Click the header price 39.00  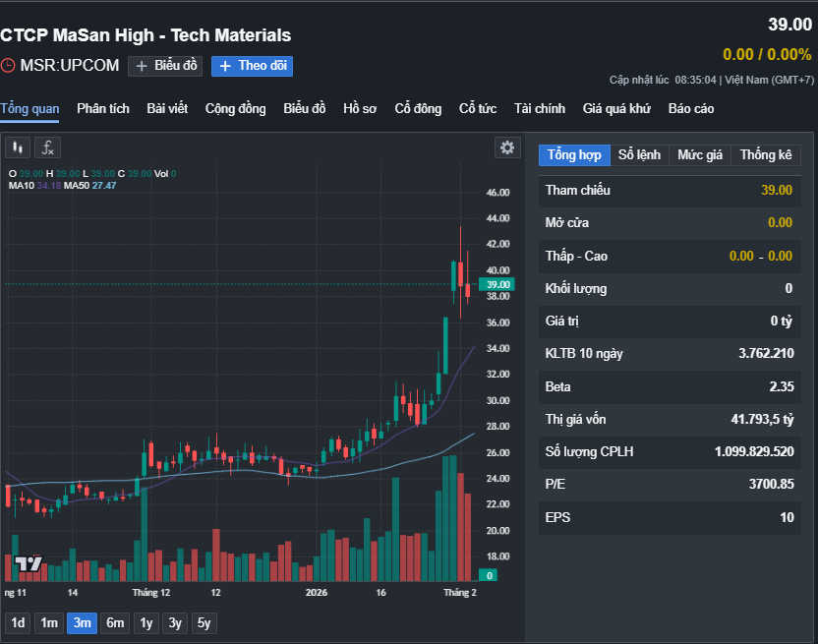(x=789, y=25)
